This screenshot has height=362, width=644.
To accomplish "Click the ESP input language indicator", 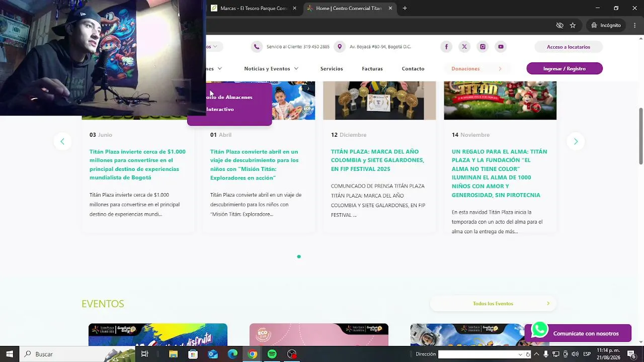I will coord(587,354).
